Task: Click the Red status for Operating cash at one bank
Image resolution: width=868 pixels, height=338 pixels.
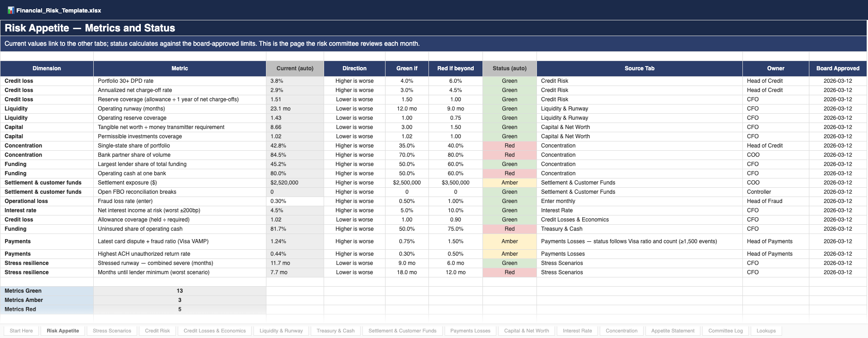Action: 510,173
